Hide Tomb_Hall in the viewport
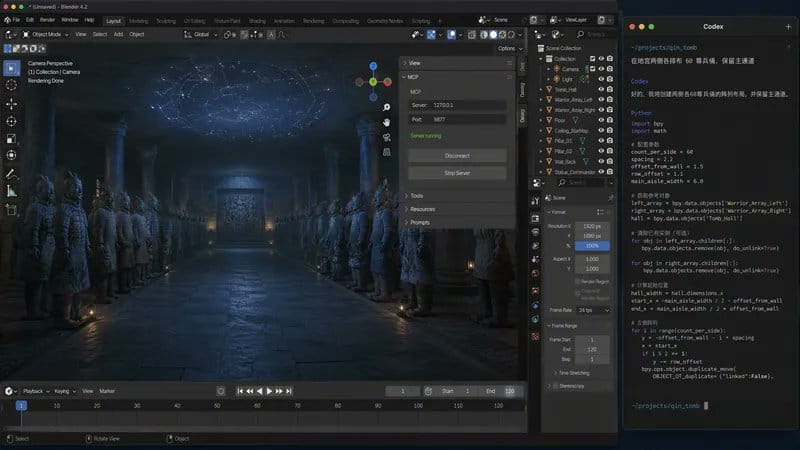Screen dimensions: 800x450 click(601, 89)
